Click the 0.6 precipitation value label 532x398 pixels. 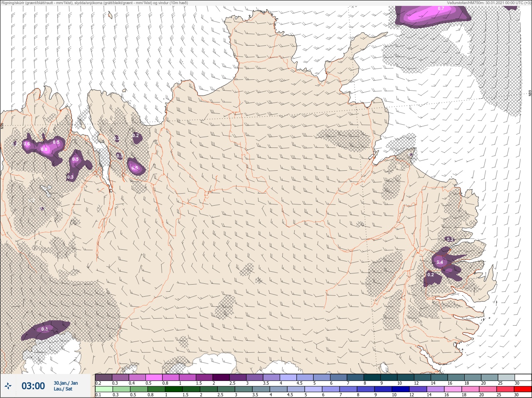pos(27,144)
